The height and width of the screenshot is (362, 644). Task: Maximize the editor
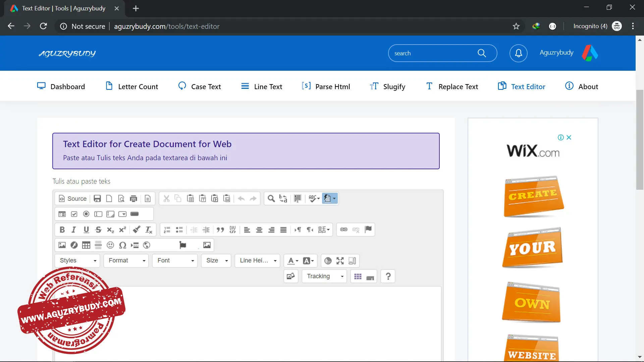[340, 260]
